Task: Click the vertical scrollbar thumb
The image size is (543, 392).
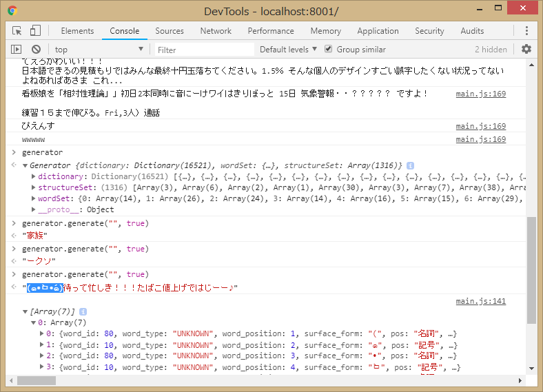Action: (531, 269)
